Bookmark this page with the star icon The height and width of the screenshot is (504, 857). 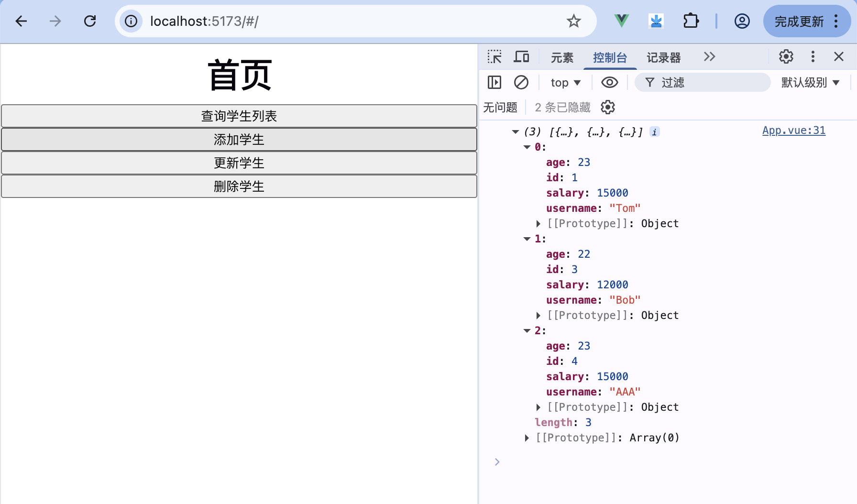point(573,21)
